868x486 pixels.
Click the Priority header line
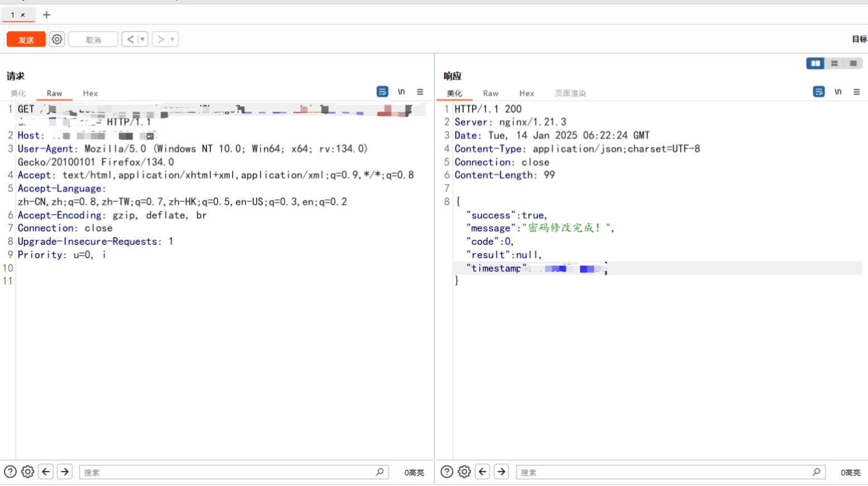[x=62, y=254]
